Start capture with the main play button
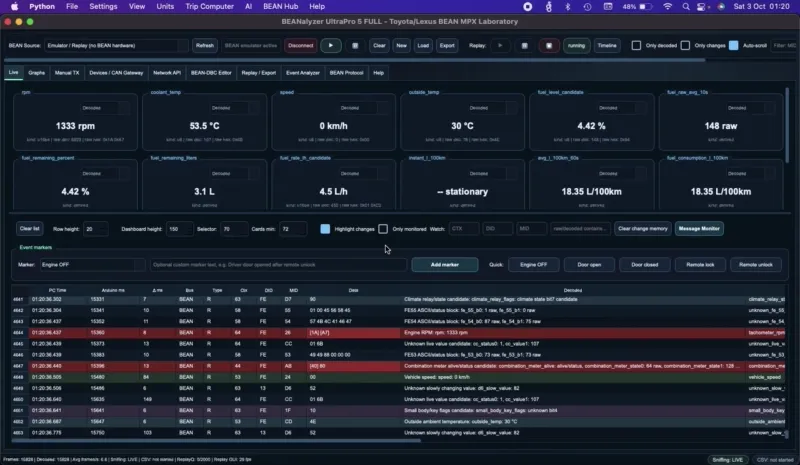800x465 pixels. [331, 45]
